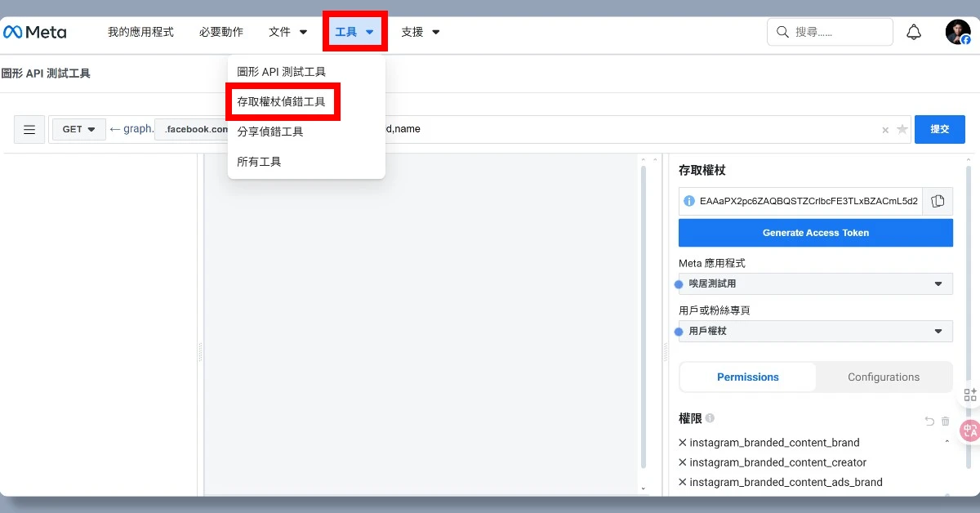This screenshot has width=980, height=513.
Task: Click the search magnifier icon
Action: (x=782, y=32)
